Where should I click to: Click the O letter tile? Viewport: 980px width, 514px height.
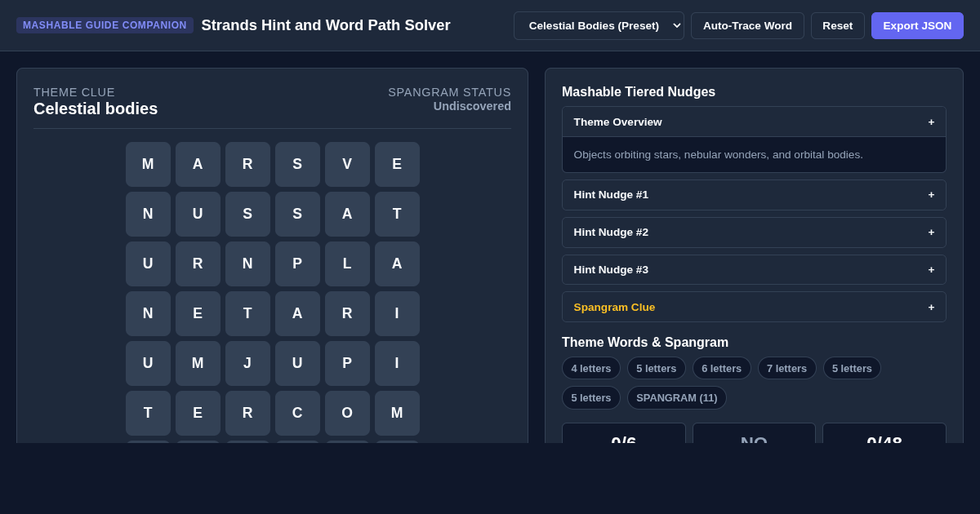point(347,413)
